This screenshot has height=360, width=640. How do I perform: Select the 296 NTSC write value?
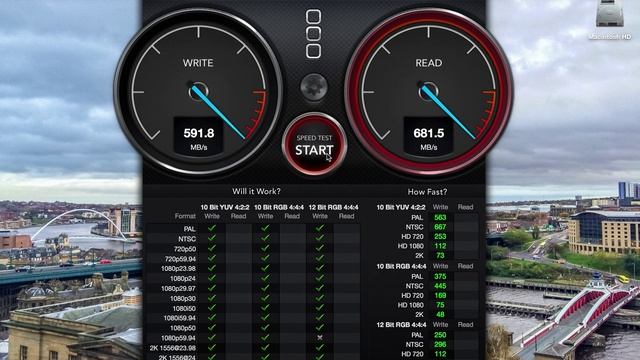click(x=440, y=344)
